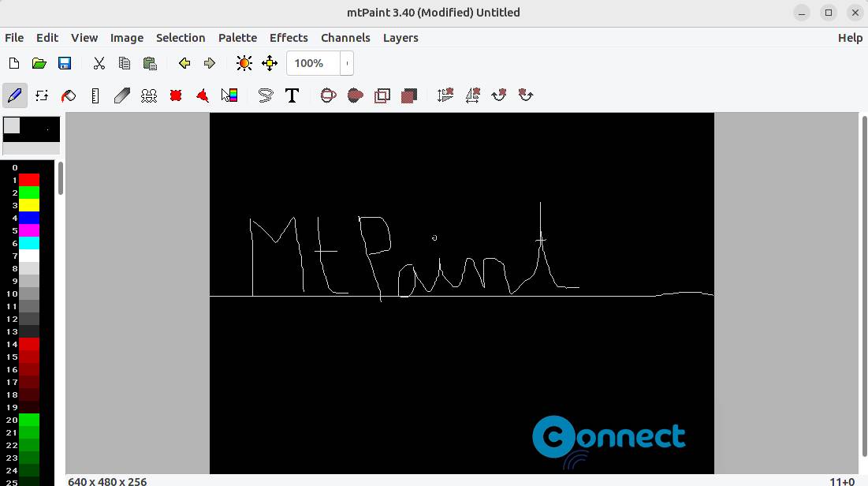The height and width of the screenshot is (486, 868).
Task: Open the View menu
Action: 84,38
